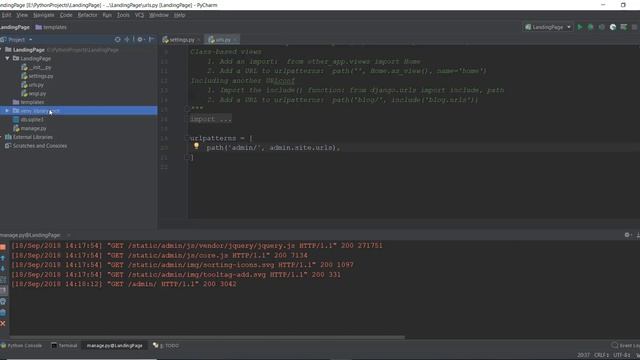Click the Project panel header icon
This screenshot has width=640, height=360.
(3, 40)
